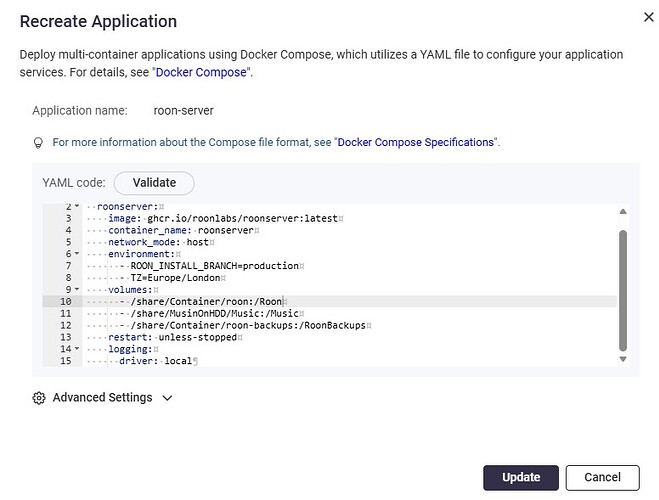
Task: Click the Advanced Settings label
Action: [x=103, y=397]
